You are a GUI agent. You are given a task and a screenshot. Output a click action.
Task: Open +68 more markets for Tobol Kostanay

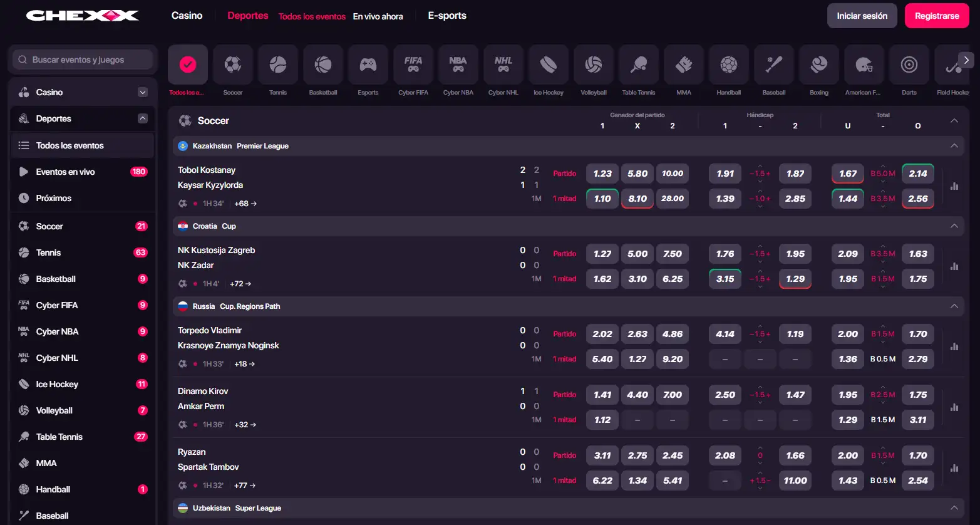pyautogui.click(x=245, y=204)
